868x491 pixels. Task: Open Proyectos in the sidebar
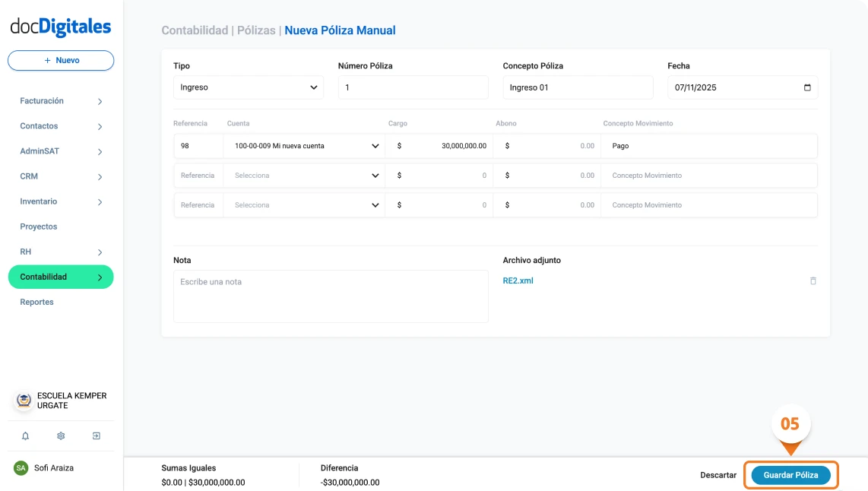(x=39, y=226)
